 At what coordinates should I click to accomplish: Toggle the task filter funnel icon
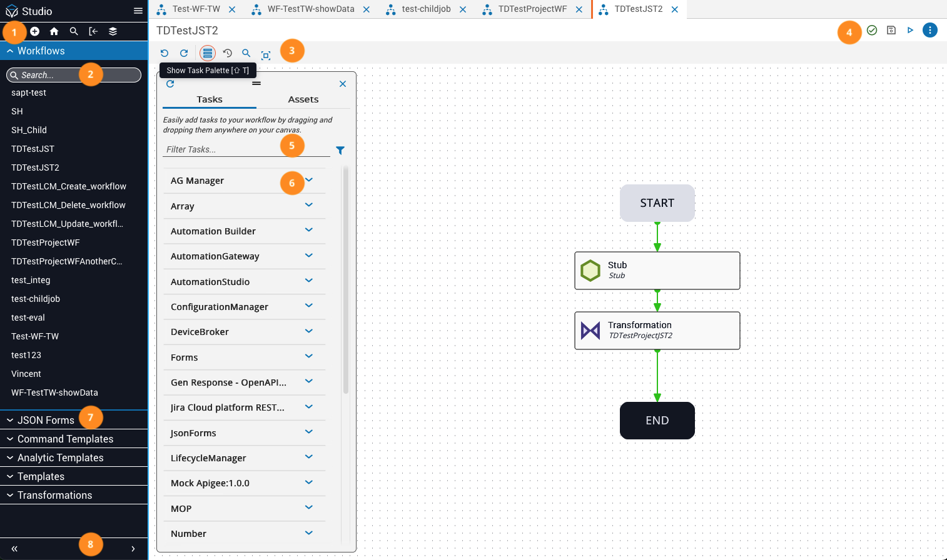[x=340, y=150]
